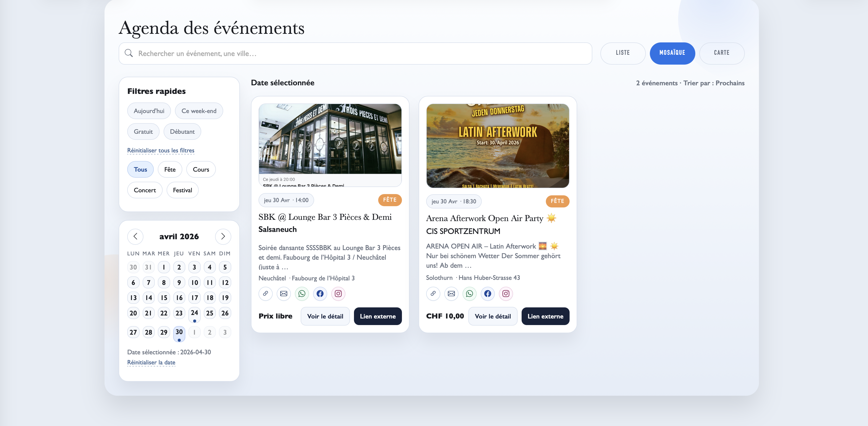Toggle the Gratuit quick filter
The width and height of the screenshot is (868, 426).
143,131
